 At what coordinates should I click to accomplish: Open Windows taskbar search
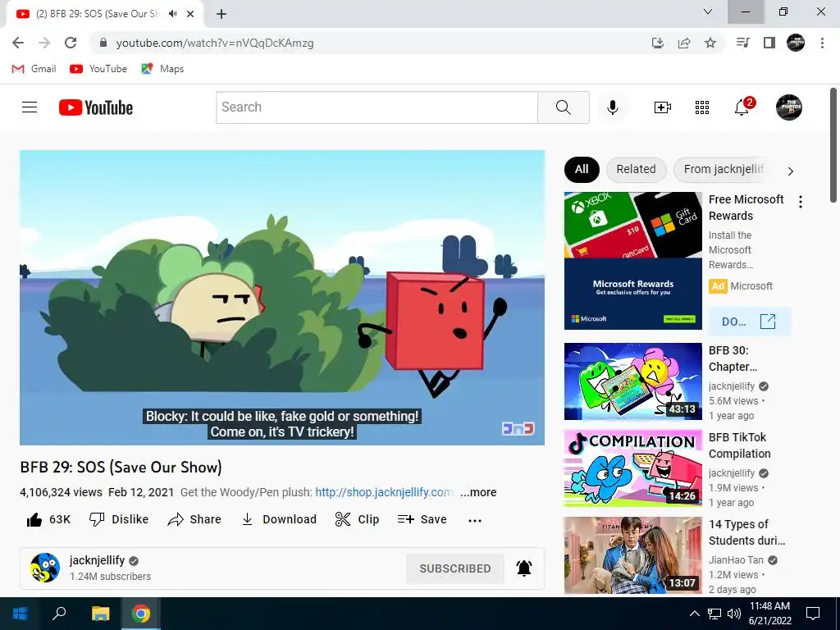59,614
